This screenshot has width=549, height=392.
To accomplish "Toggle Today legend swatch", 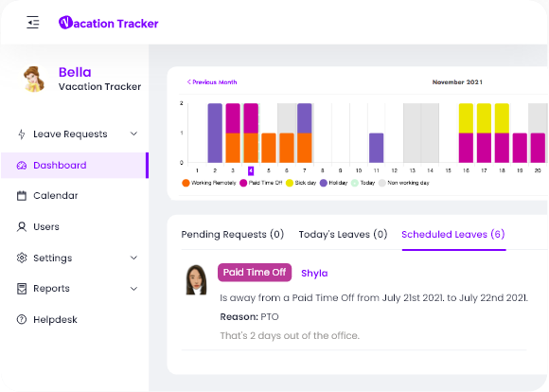I will pyautogui.click(x=355, y=183).
